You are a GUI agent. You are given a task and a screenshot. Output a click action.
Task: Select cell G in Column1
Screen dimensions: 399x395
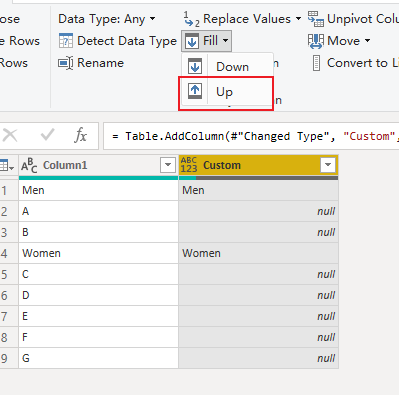tap(98, 358)
